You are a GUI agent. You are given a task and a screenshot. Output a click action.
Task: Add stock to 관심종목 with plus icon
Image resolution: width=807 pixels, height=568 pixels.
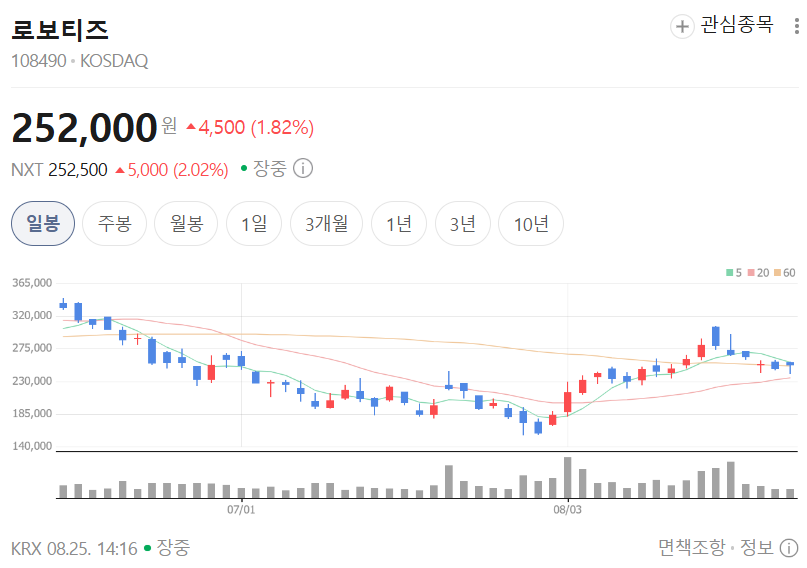pos(682,26)
